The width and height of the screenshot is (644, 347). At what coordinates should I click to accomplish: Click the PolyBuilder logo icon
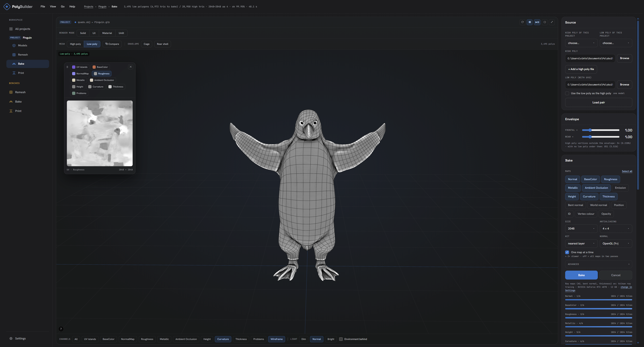coord(7,7)
